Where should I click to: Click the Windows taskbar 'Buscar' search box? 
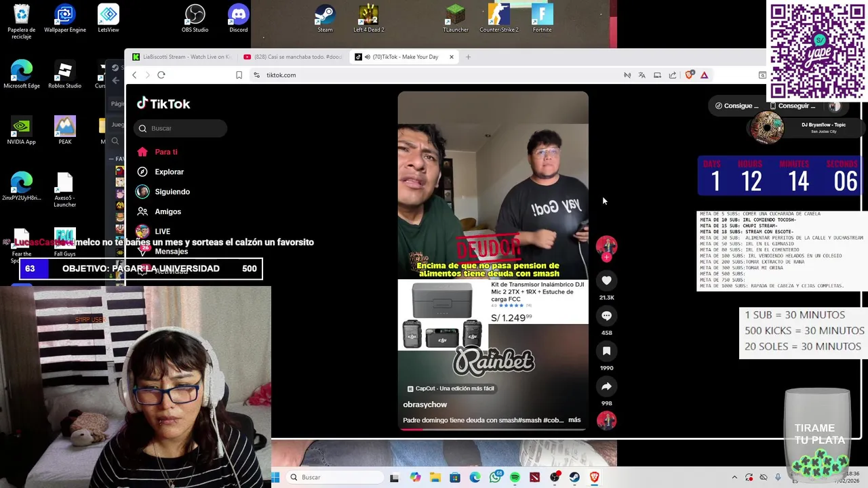(334, 477)
